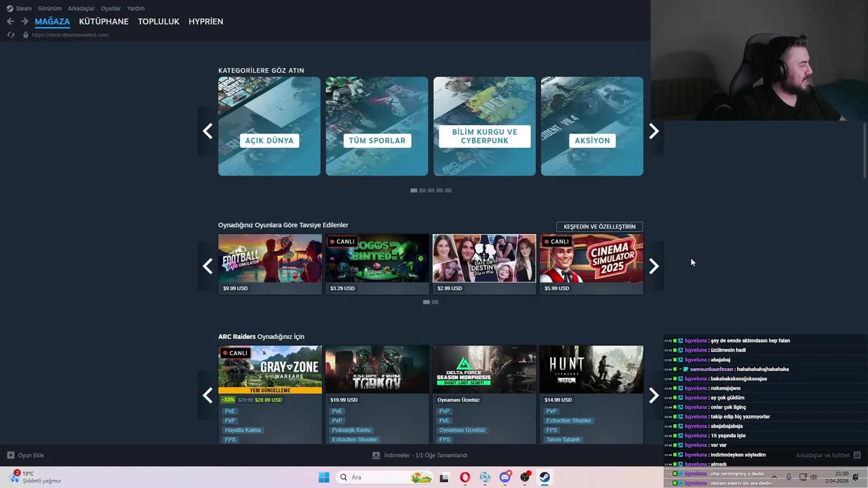Show previous recommended games with left arrow
The height and width of the screenshot is (488, 868).
208,266
